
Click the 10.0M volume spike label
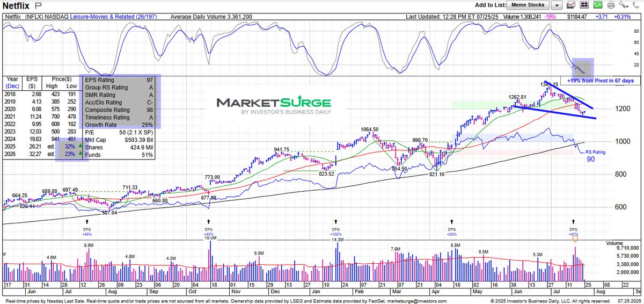coord(211,238)
